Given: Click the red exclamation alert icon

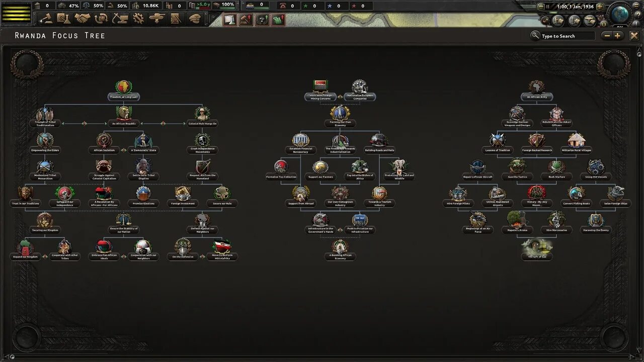Looking at the screenshot, I should [246, 20].
